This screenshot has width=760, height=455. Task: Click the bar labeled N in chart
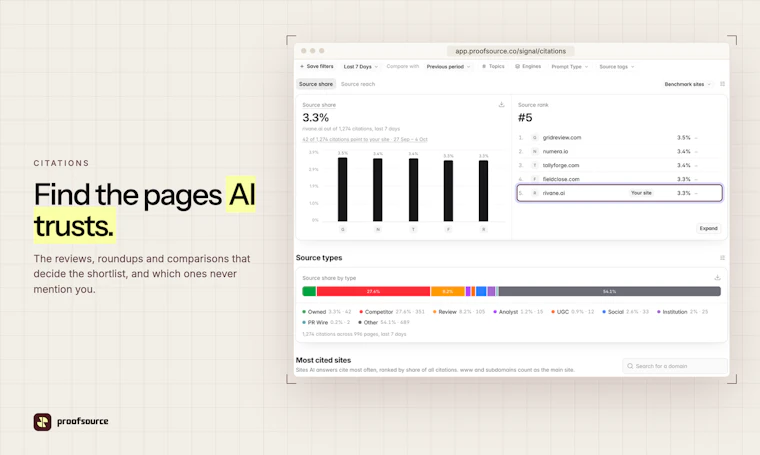(378, 189)
